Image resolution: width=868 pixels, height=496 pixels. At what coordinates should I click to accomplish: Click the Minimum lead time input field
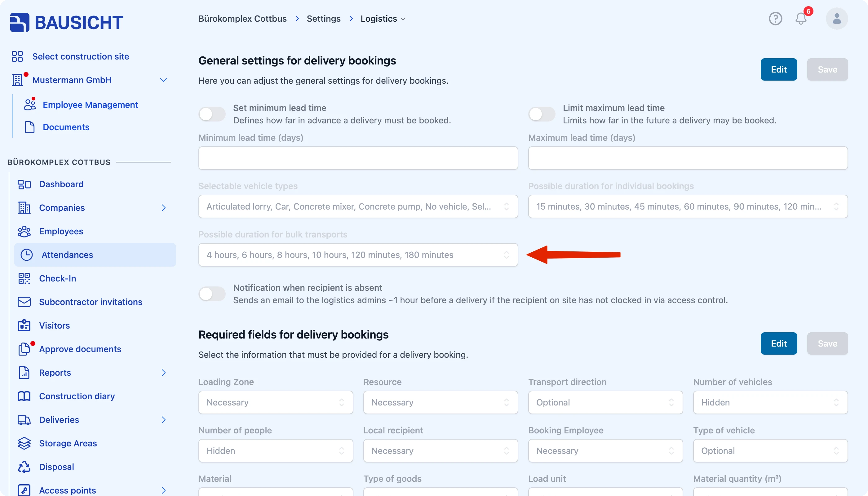click(x=358, y=158)
